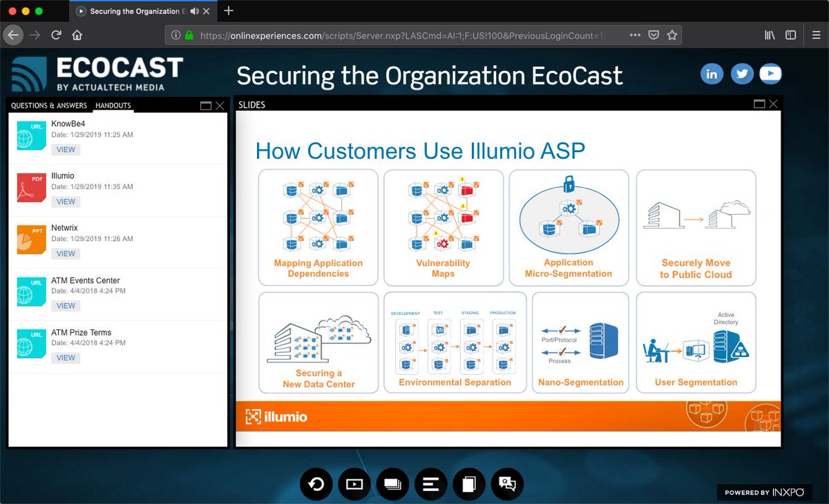
Task: Click the Vulnerability Maps slide tile
Action: [x=444, y=228]
